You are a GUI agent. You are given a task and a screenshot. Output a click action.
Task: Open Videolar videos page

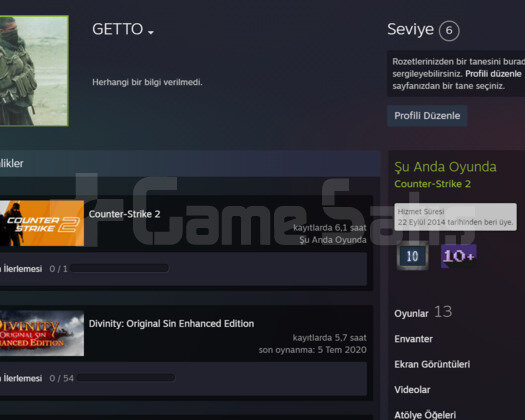[x=412, y=390]
